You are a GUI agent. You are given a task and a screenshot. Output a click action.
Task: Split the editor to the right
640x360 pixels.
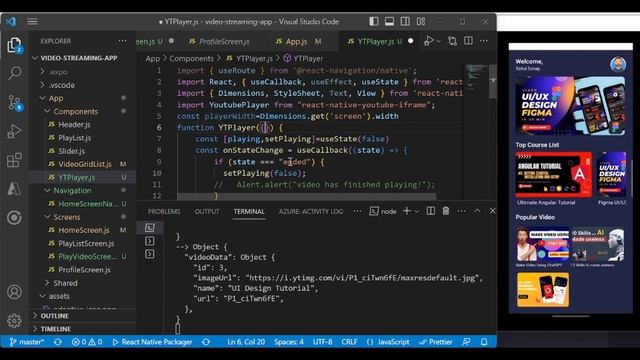(x=468, y=41)
